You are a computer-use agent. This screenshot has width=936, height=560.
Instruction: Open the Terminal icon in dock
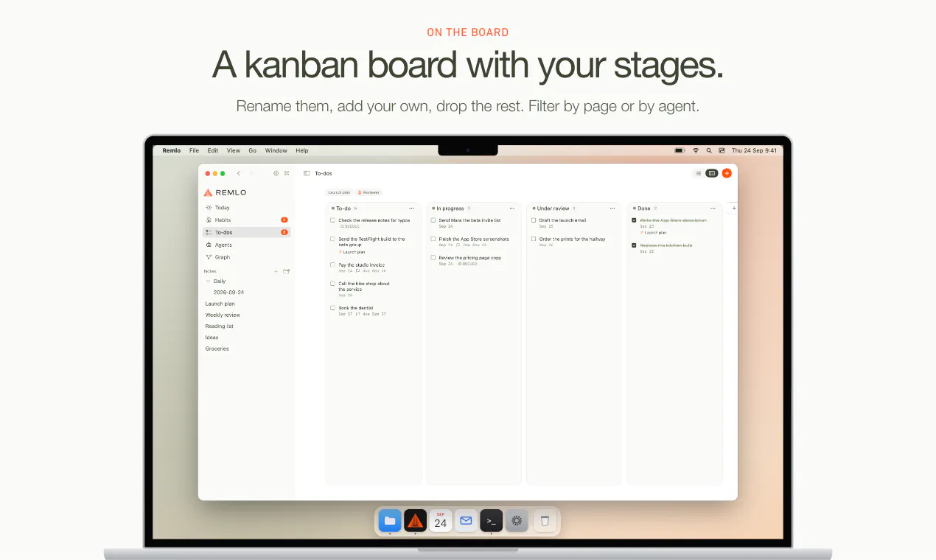click(x=492, y=521)
